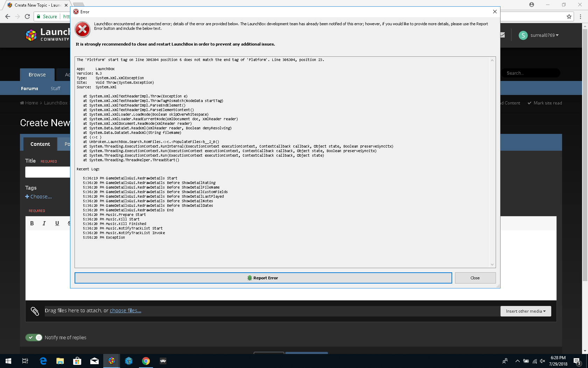Open the blue cube app in taskbar

pyautogui.click(x=129, y=361)
